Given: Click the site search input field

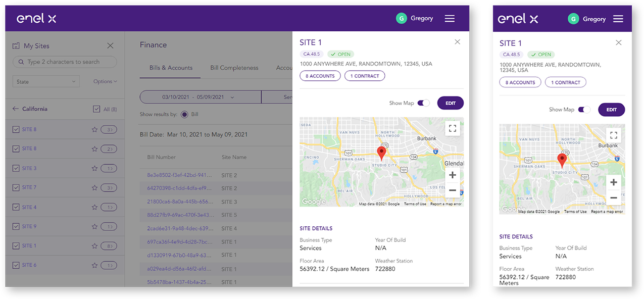Looking at the screenshot, I should (65, 62).
